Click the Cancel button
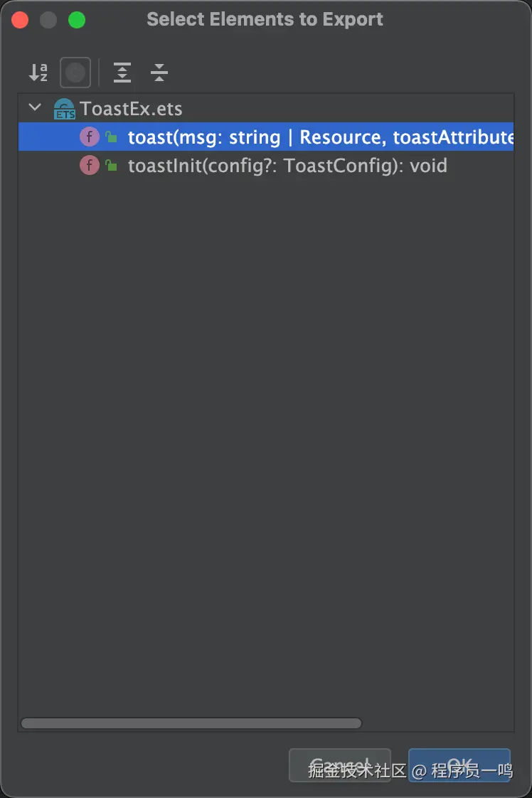 click(339, 765)
